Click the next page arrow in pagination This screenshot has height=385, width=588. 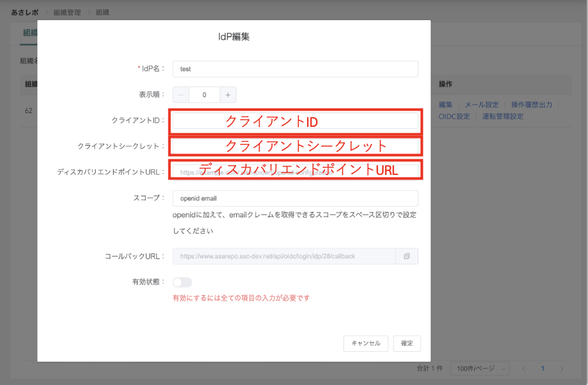(561, 369)
